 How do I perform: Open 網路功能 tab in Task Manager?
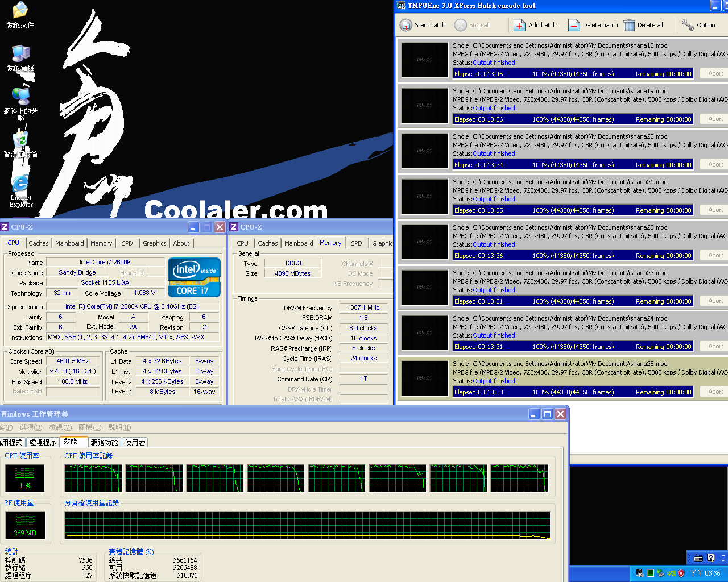tap(104, 442)
